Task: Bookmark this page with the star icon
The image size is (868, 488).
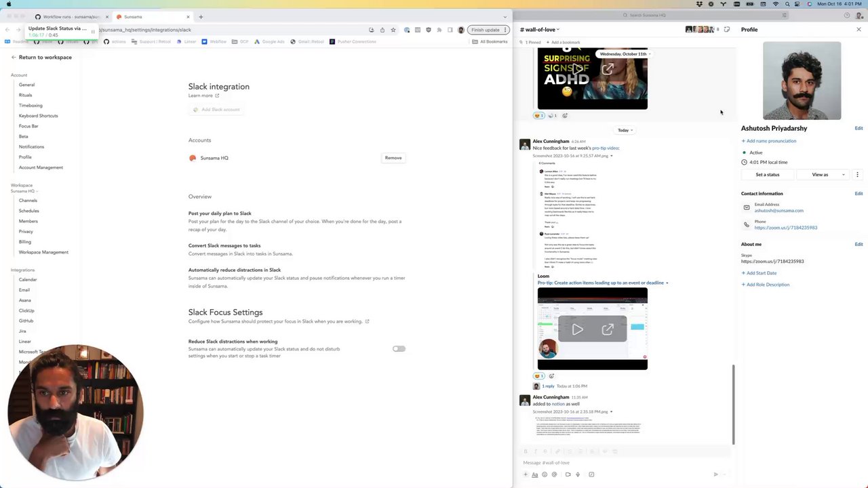Action: (x=393, y=30)
